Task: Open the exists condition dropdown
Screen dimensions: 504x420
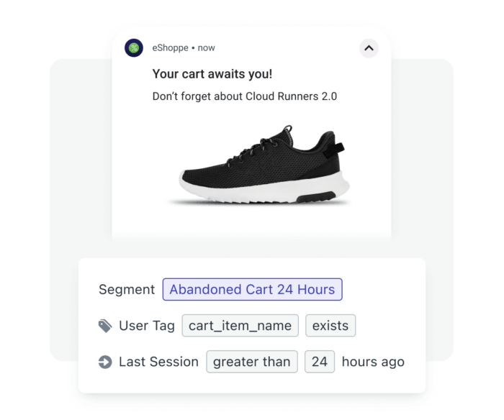Action: pyautogui.click(x=330, y=326)
